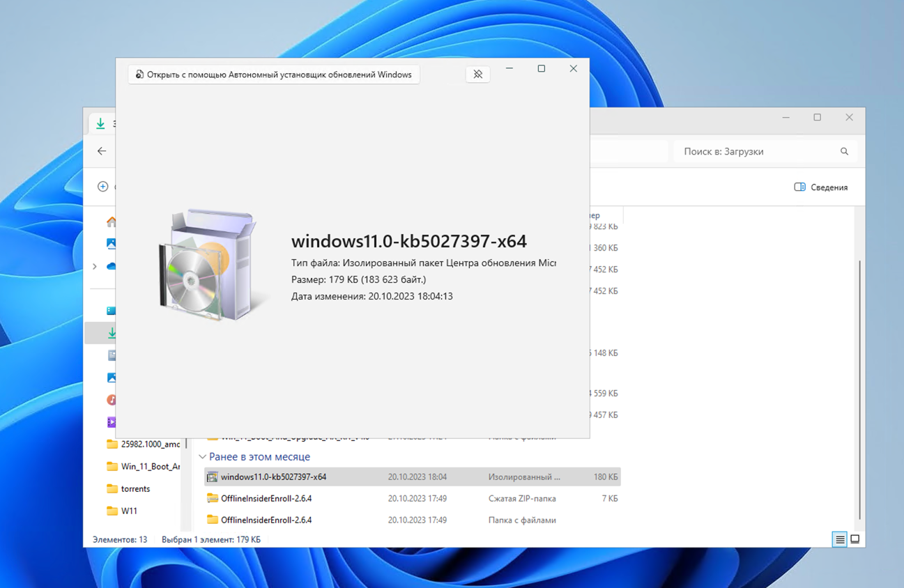
Task: Click the 180 КБ size cell
Action: tap(605, 477)
